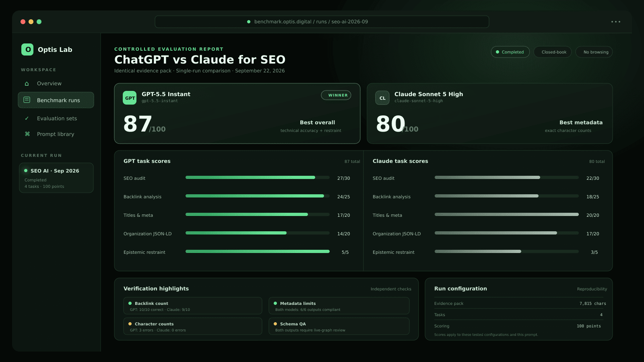
Task: Open the Backlink count verification card
Action: pyautogui.click(x=193, y=306)
